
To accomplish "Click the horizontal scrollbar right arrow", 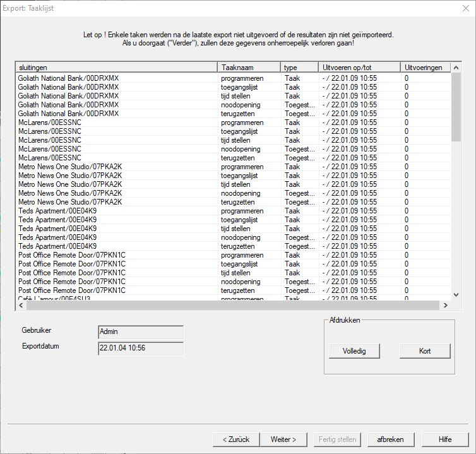I will pos(445,305).
